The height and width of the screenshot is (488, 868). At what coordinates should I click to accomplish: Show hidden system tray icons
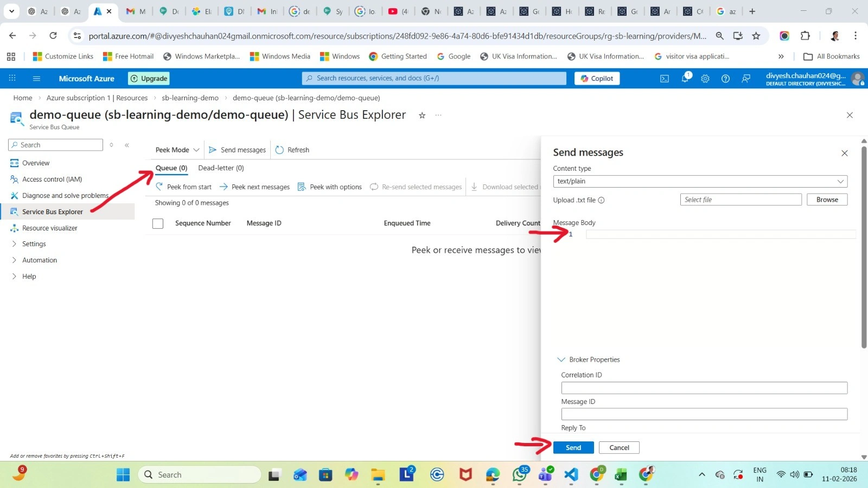[702, 475]
